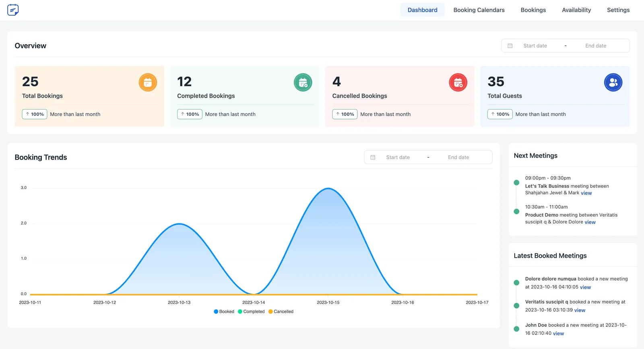Click the 100% badge under Completed Bookings
This screenshot has height=349, width=644.
pyautogui.click(x=190, y=114)
